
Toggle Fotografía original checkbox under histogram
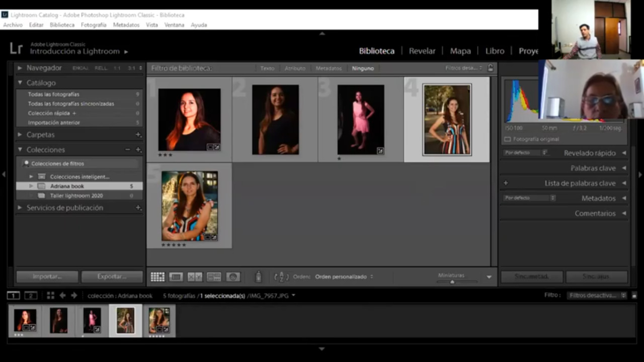pos(507,139)
